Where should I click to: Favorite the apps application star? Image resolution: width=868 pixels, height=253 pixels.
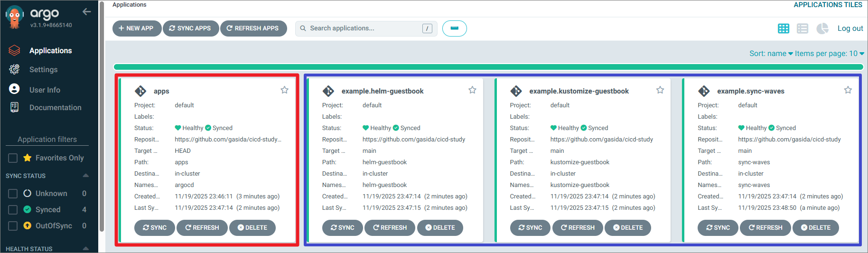pyautogui.click(x=284, y=90)
